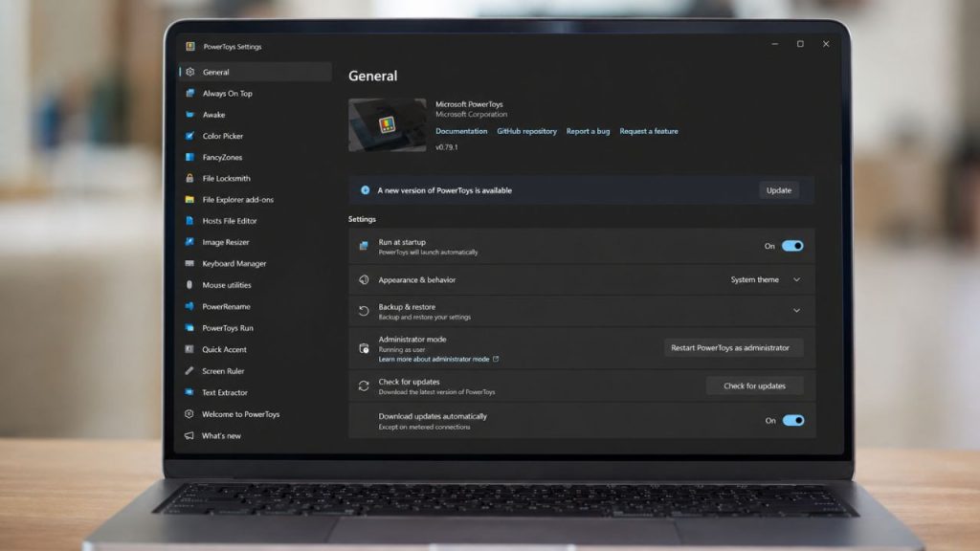Click the Welcome to PowerToys icon
The width and height of the screenshot is (980, 551).
[x=189, y=413]
